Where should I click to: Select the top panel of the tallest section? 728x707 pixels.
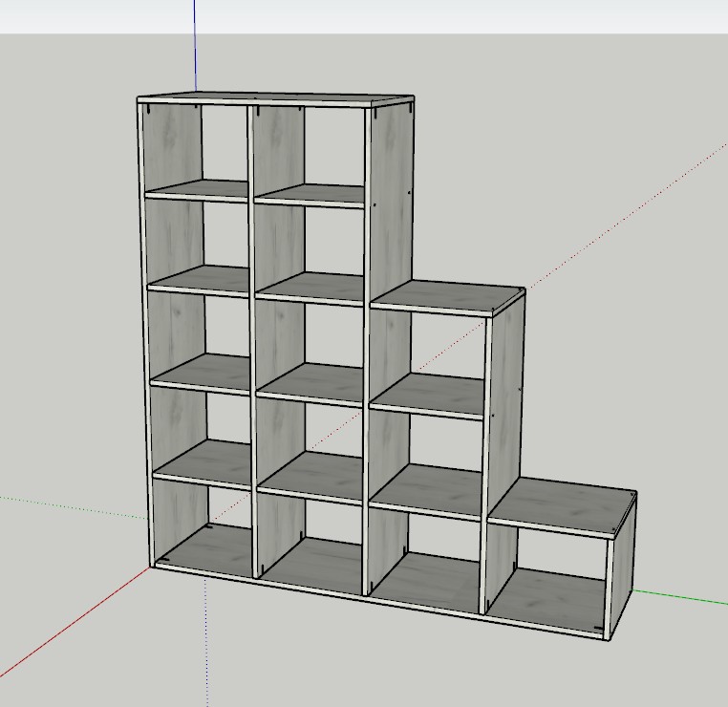click(277, 97)
